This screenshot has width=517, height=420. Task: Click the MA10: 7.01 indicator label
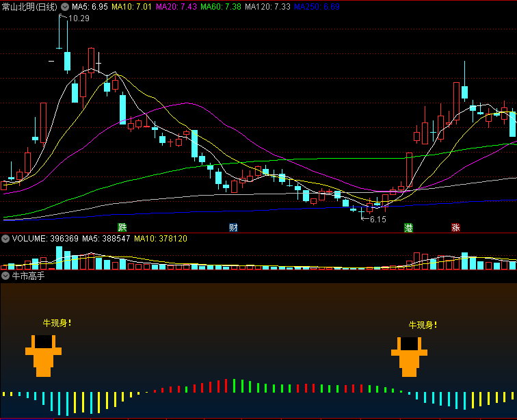click(x=131, y=7)
